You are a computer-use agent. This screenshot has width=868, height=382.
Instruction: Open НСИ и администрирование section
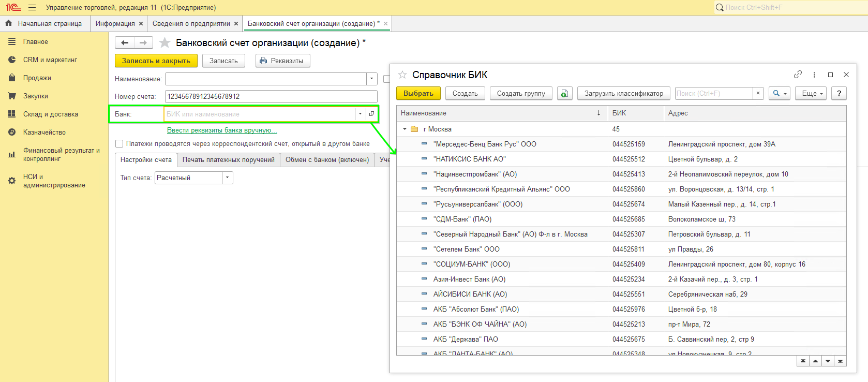[54, 181]
